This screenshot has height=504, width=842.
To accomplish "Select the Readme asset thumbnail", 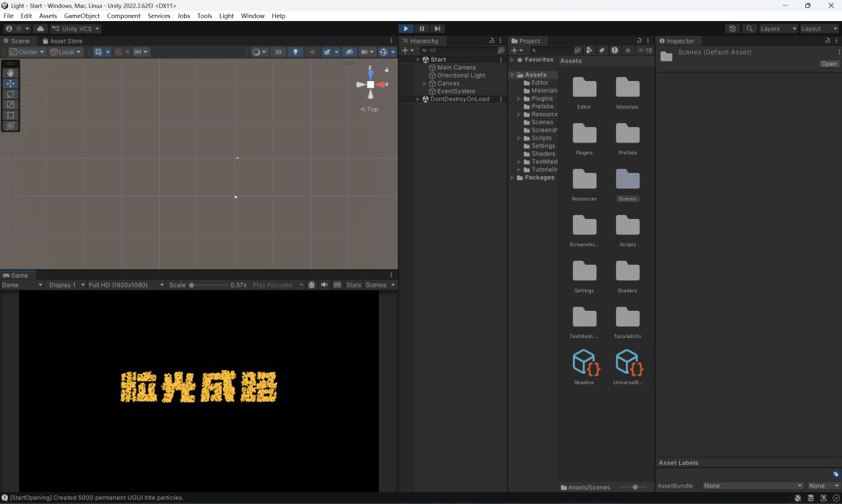I will [x=584, y=367].
